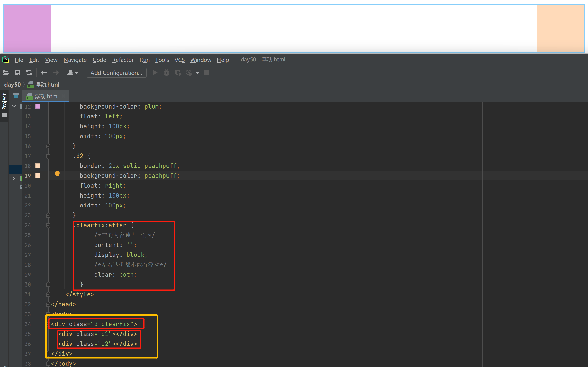The height and width of the screenshot is (367, 588).
Task: Click the Back navigation arrow
Action: [x=43, y=73]
